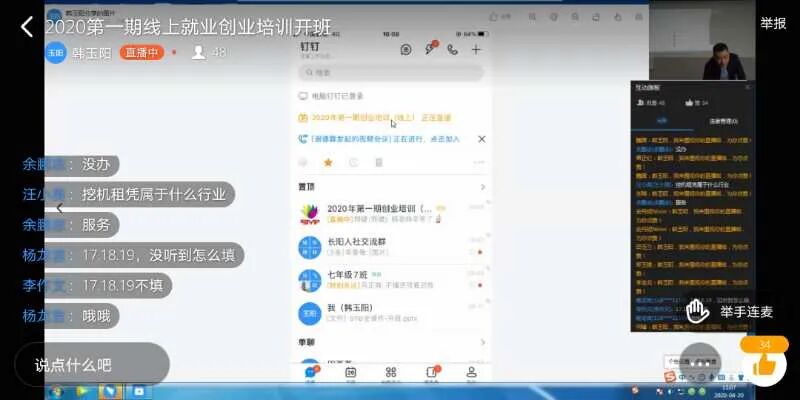Screen dimensions: 800x400
Task: Open the 七年级7班 group avatar
Action: click(x=310, y=281)
